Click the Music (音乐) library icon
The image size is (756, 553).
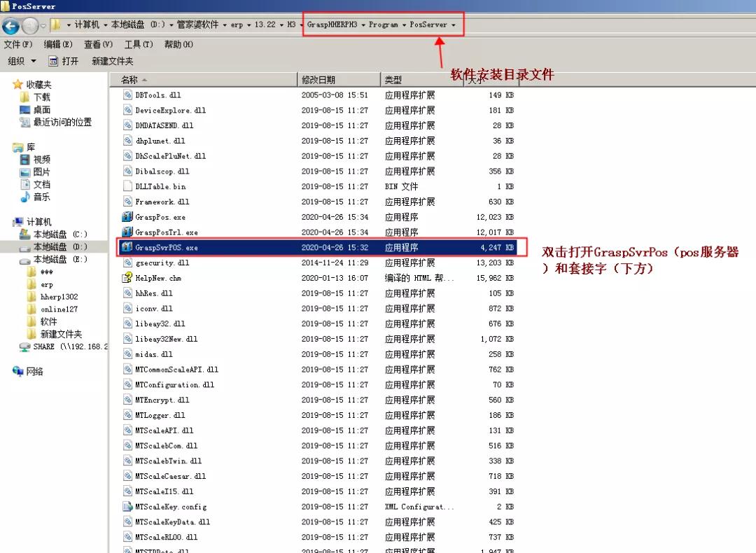click(25, 197)
